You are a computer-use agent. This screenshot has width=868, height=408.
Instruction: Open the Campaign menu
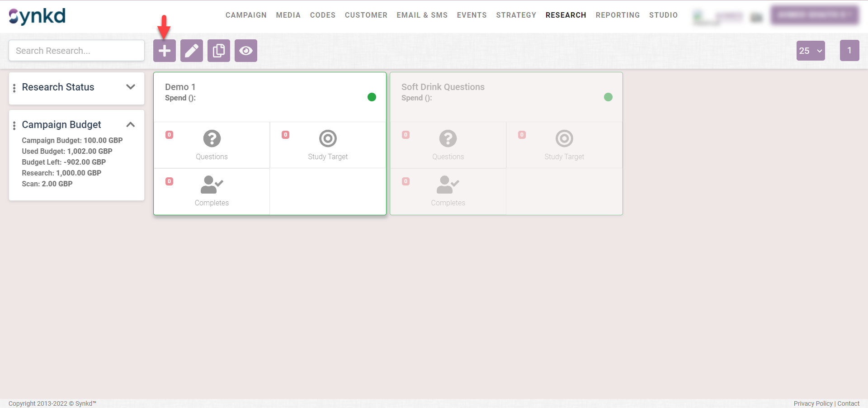(x=246, y=15)
